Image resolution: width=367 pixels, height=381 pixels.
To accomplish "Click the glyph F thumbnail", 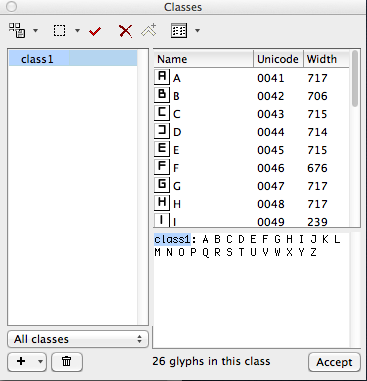I will point(162,166).
